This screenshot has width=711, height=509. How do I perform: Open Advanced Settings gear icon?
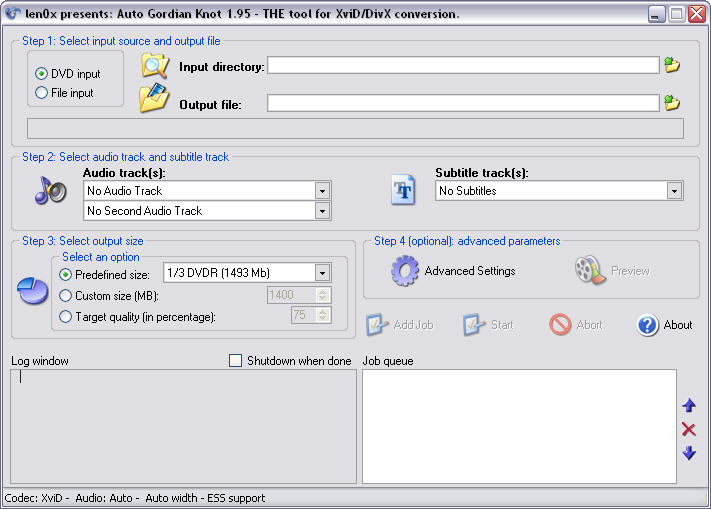[404, 271]
